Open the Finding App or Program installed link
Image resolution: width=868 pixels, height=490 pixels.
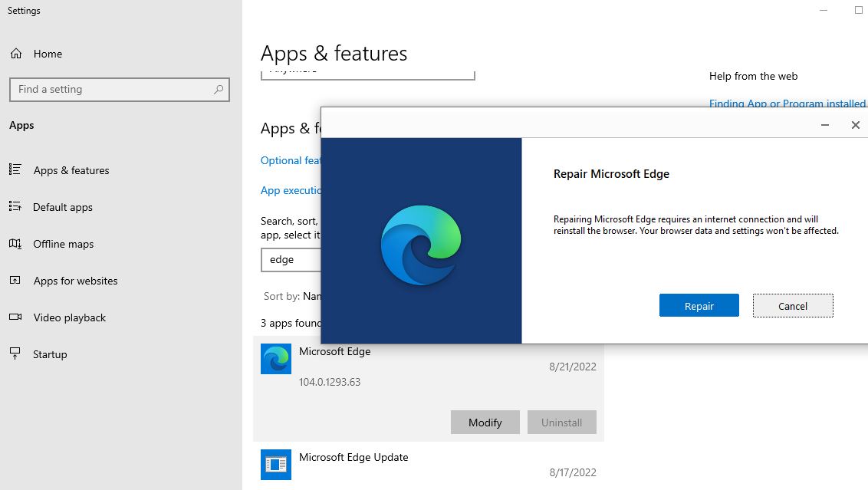pyautogui.click(x=787, y=104)
